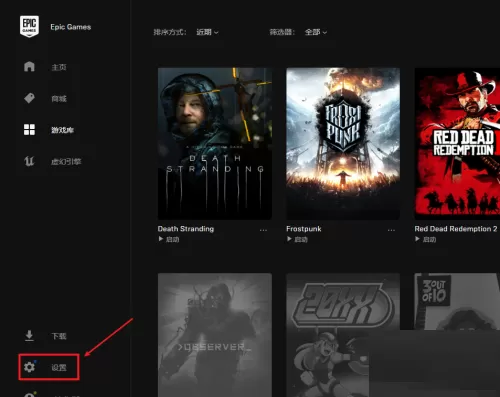This screenshot has width=500, height=397.
Task: Expand the filter 全部 dropdown
Action: [316, 32]
